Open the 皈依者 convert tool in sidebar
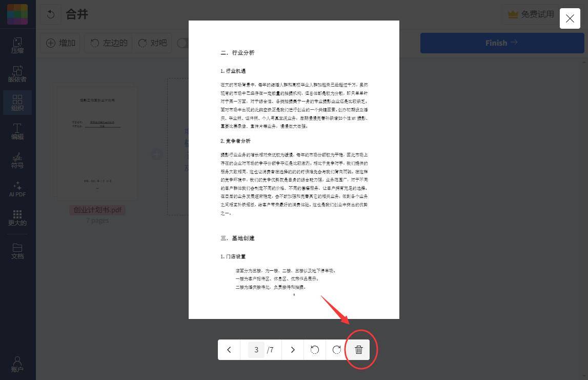Image resolution: width=588 pixels, height=380 pixels. click(17, 74)
